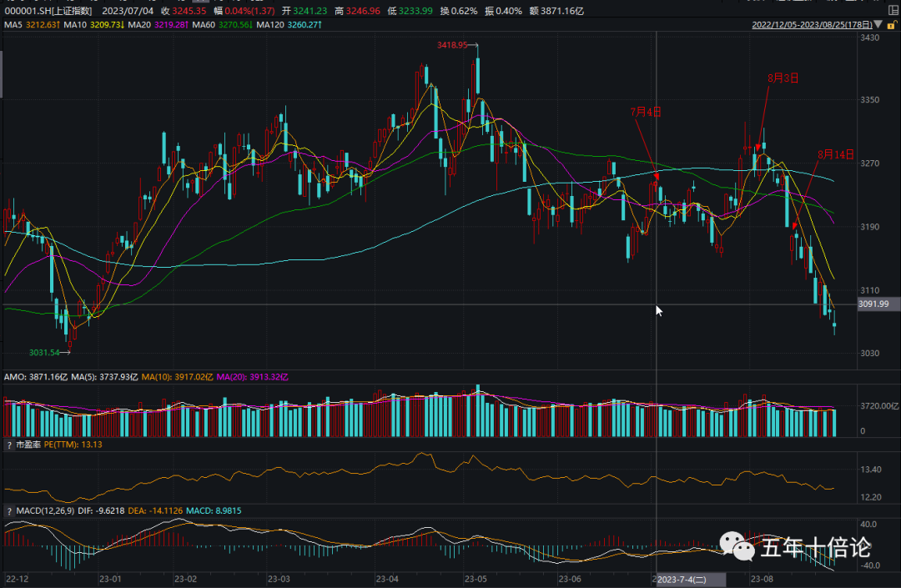
Task: Click the 低 3233.99 low price
Action: click(410, 11)
